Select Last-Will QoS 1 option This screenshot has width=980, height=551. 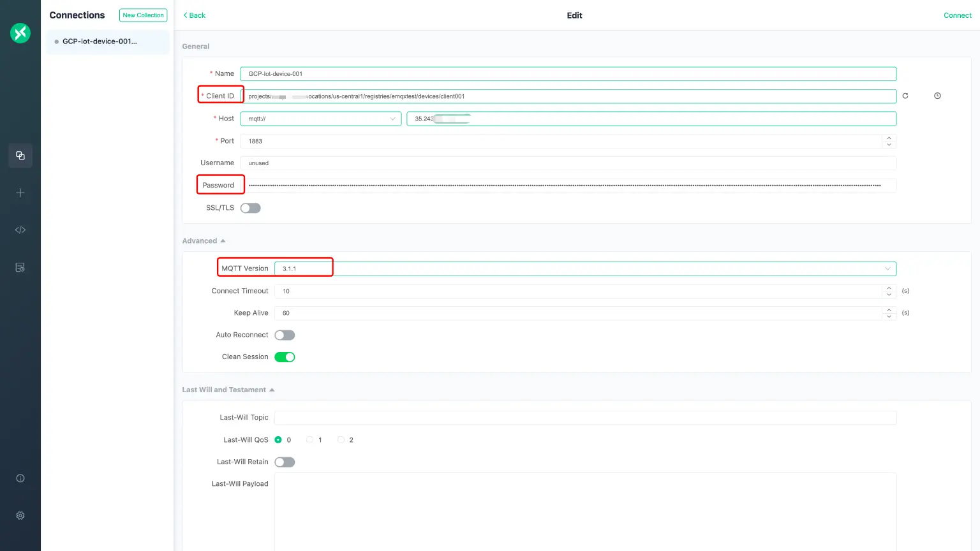tap(310, 440)
